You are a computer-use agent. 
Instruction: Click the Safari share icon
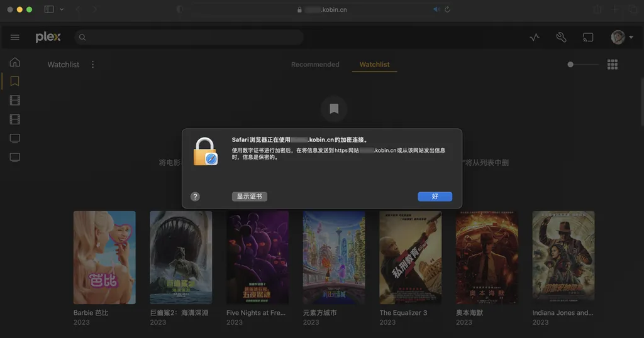597,9
